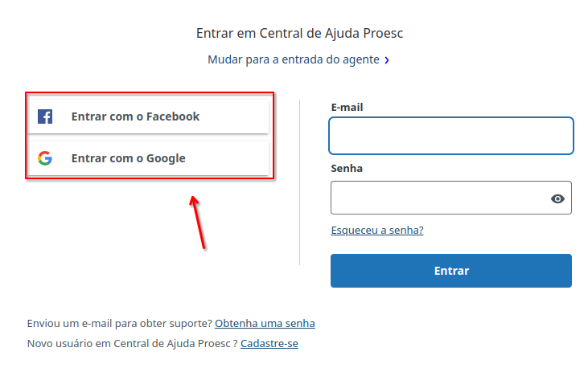The height and width of the screenshot is (376, 588).
Task: Open the "Cadastre-se" signup link
Action: tap(269, 343)
